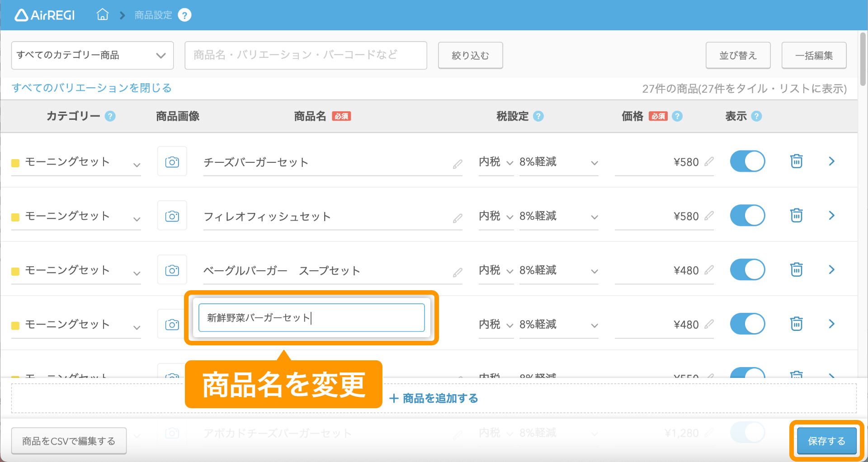Click yellow category swatch in チーズバーガーセット row
This screenshot has height=462, width=868.
15,163
